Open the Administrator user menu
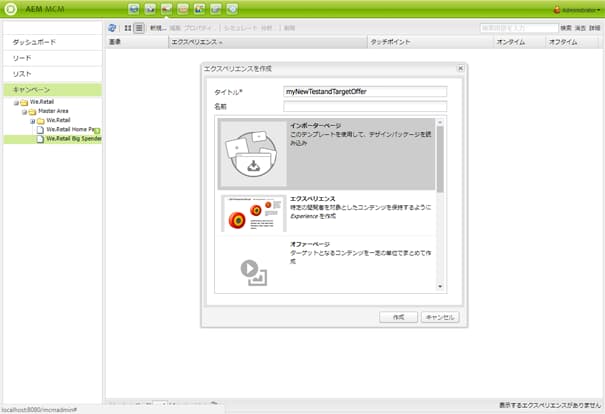605x414 pixels. pyautogui.click(x=577, y=10)
